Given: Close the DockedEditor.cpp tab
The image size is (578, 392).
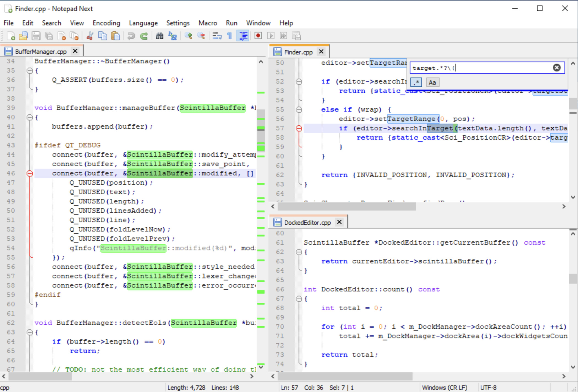Looking at the screenshot, I should pos(339,222).
